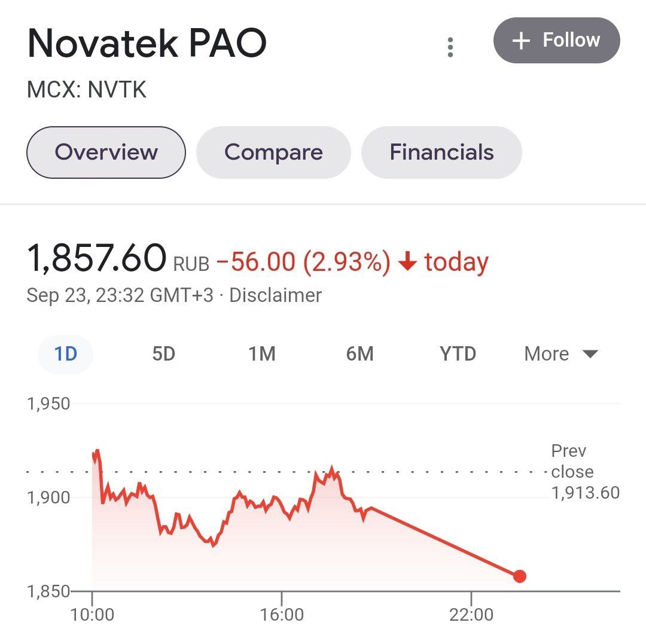Enable the YTD chart view
The image size is (646, 644).
(x=458, y=353)
